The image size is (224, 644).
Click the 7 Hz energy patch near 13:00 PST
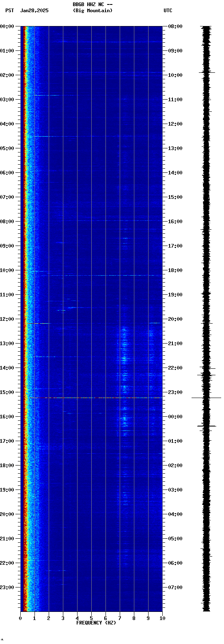pyautogui.click(x=124, y=346)
